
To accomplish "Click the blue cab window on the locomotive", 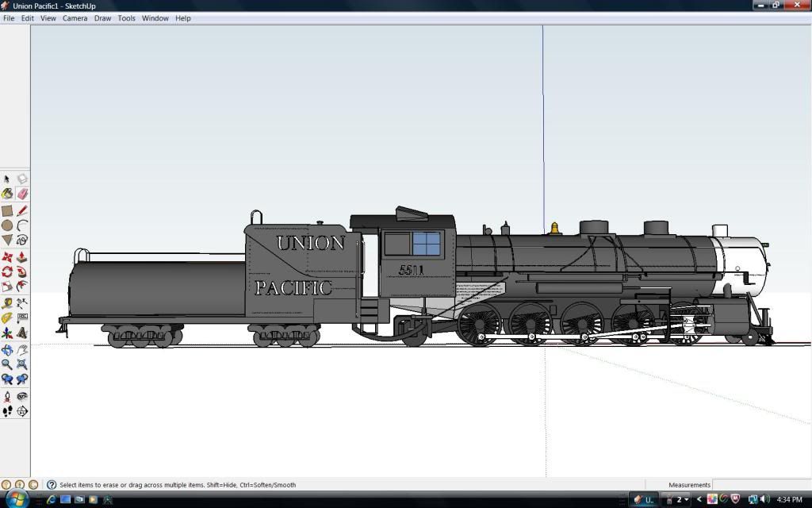I will (427, 244).
